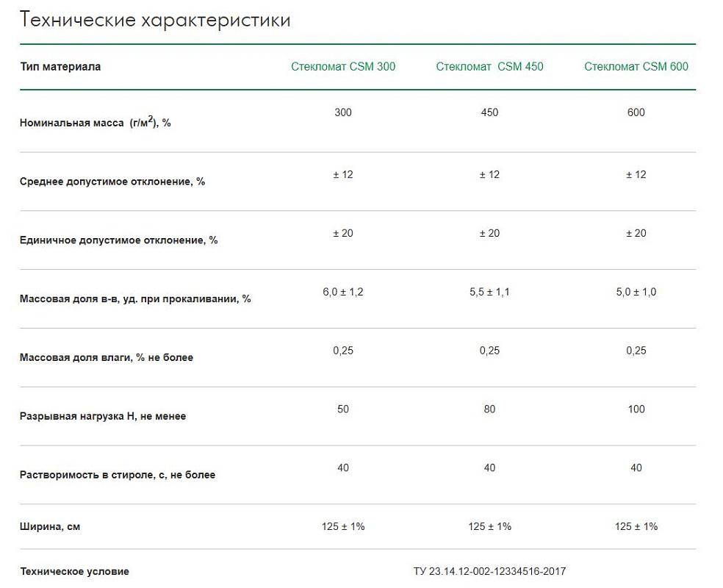
Task: Select the Разрывная нагрузка row label
Action: point(103,417)
